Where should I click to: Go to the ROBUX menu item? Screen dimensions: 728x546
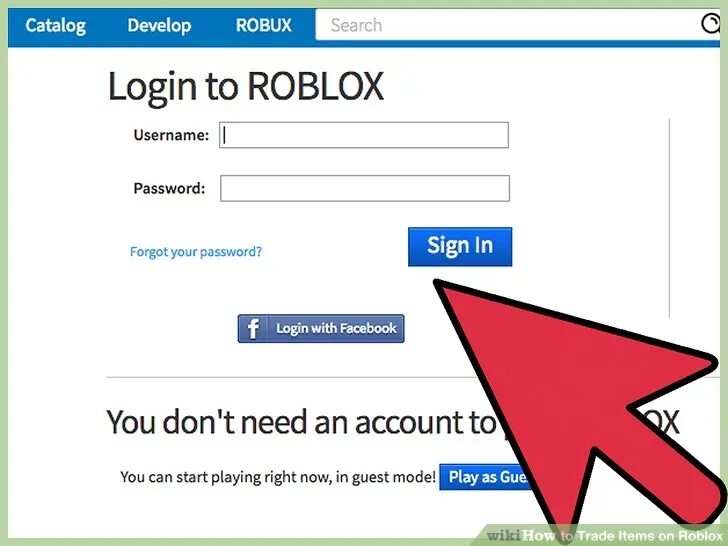coord(264,25)
